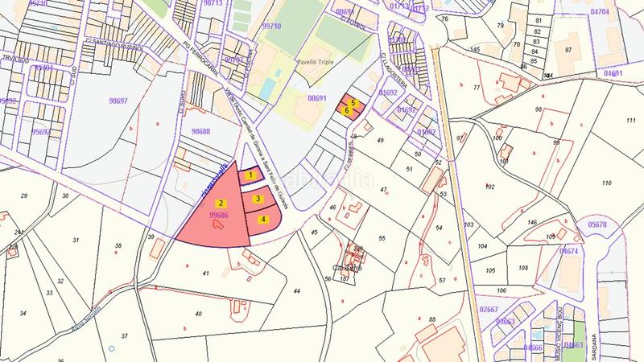Viewport: 644px width, 362px height.
Task: Click the parcel number 41 label
Action: [205, 274]
